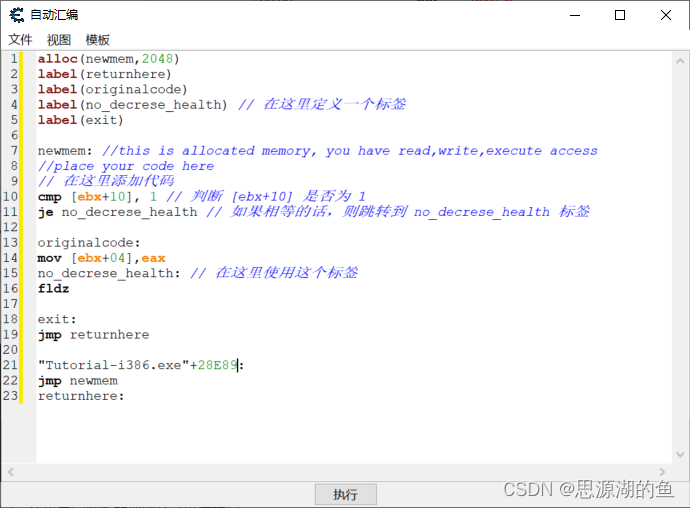The height and width of the screenshot is (508, 690).
Task: Maximize the 自动汇编 window
Action: [620, 15]
